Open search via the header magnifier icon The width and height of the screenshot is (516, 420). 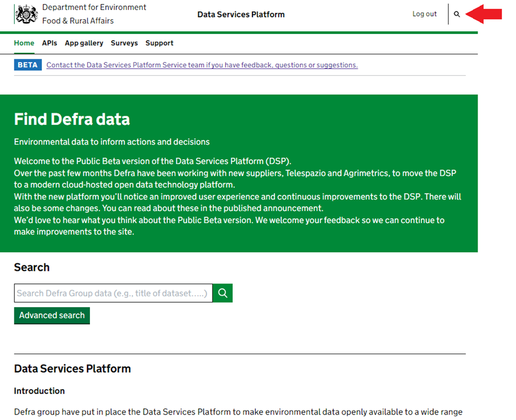457,14
